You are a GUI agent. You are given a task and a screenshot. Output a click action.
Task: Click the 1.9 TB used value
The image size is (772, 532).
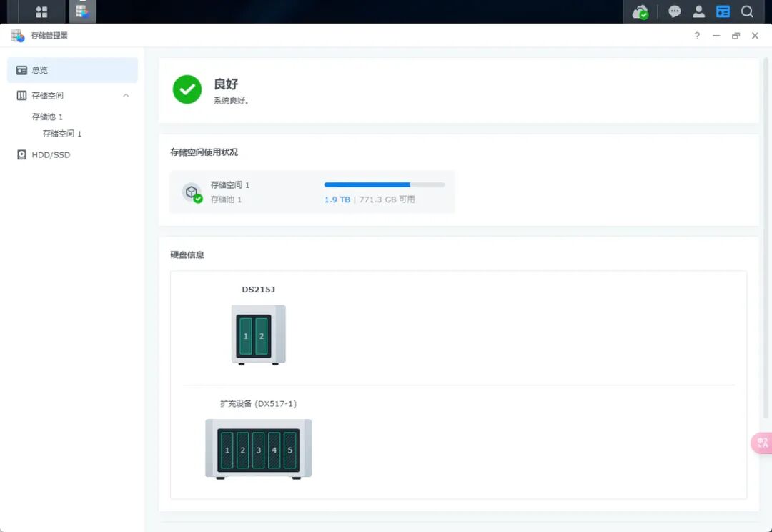pos(337,199)
